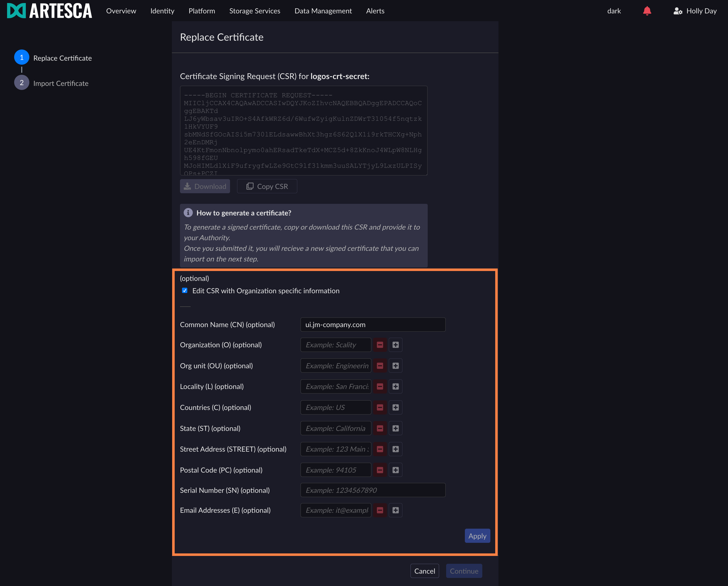Image resolution: width=728 pixels, height=586 pixels.
Task: Focus the Organization (O) input field
Action: click(336, 345)
